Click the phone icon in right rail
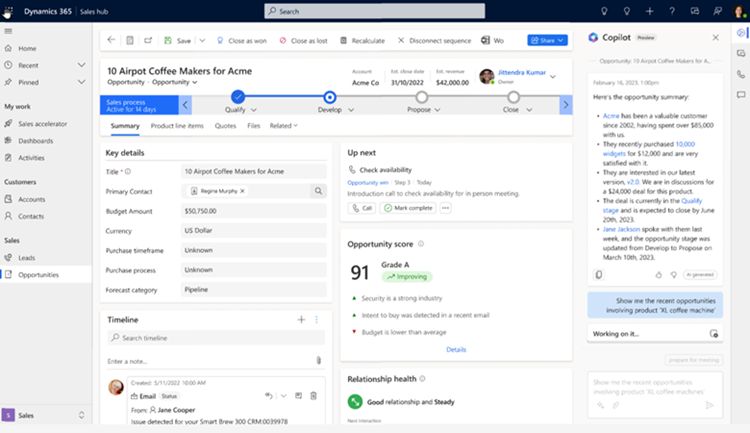The height and width of the screenshot is (433, 750). (741, 74)
